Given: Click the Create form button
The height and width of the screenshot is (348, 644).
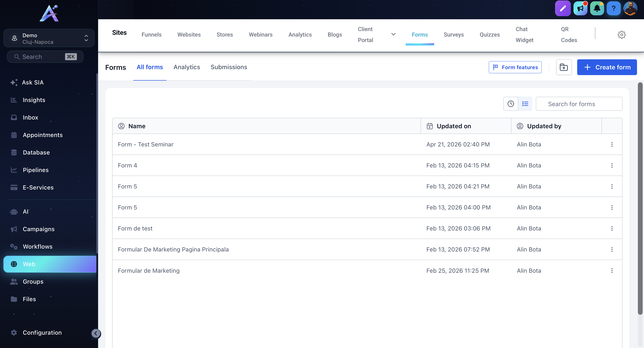Looking at the screenshot, I should coord(607,67).
